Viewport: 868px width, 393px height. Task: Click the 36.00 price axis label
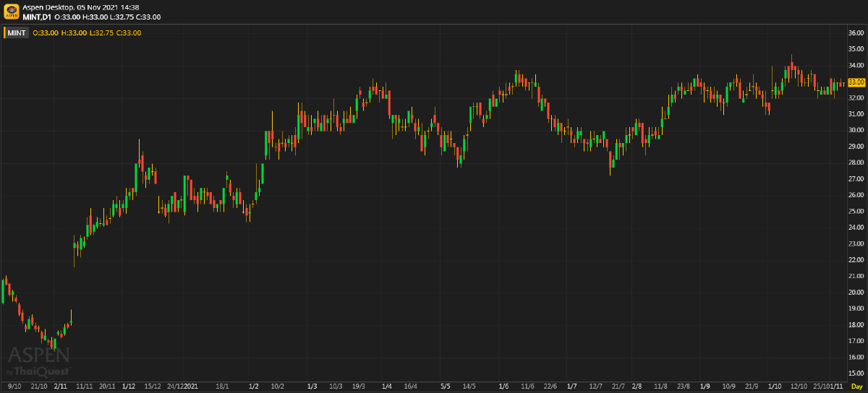pos(856,33)
